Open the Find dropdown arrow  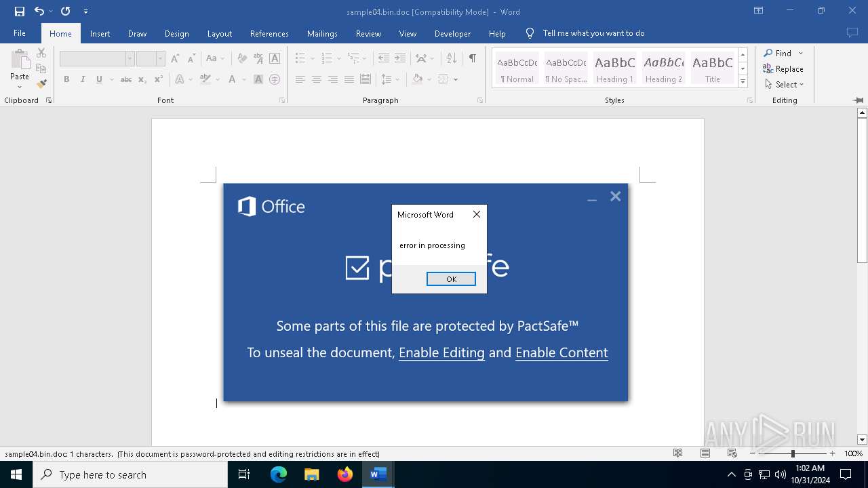pyautogui.click(x=801, y=53)
